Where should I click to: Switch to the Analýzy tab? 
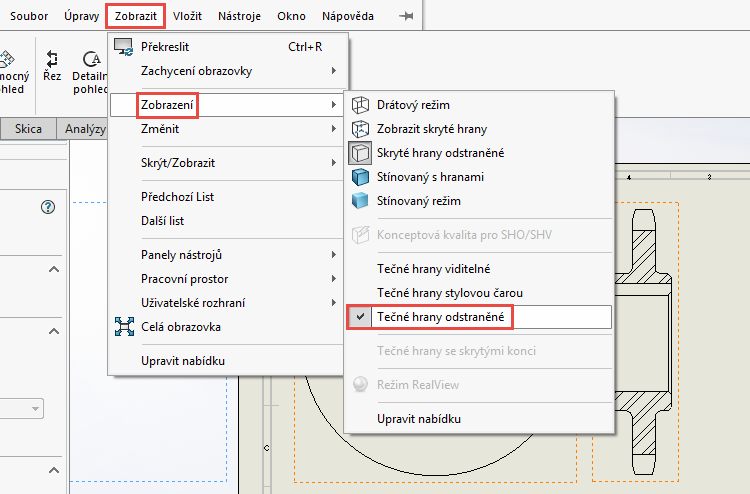(x=84, y=129)
